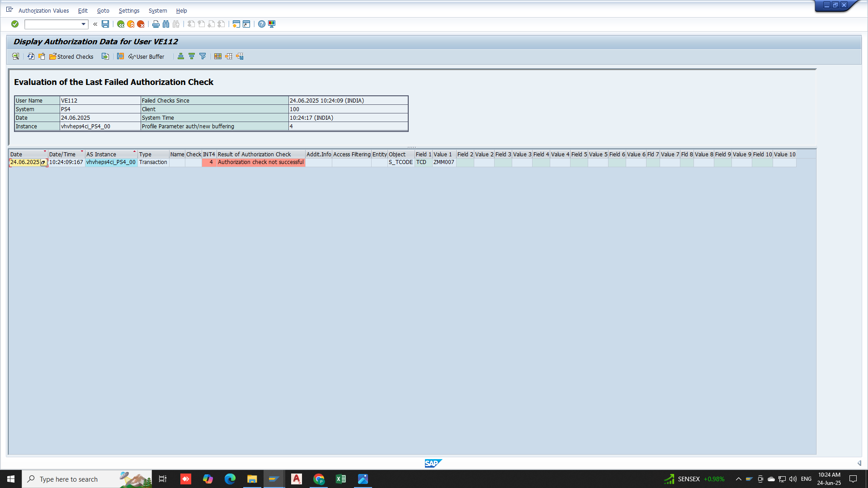Click the Print icon in toolbar
868x488 pixels.
point(156,24)
